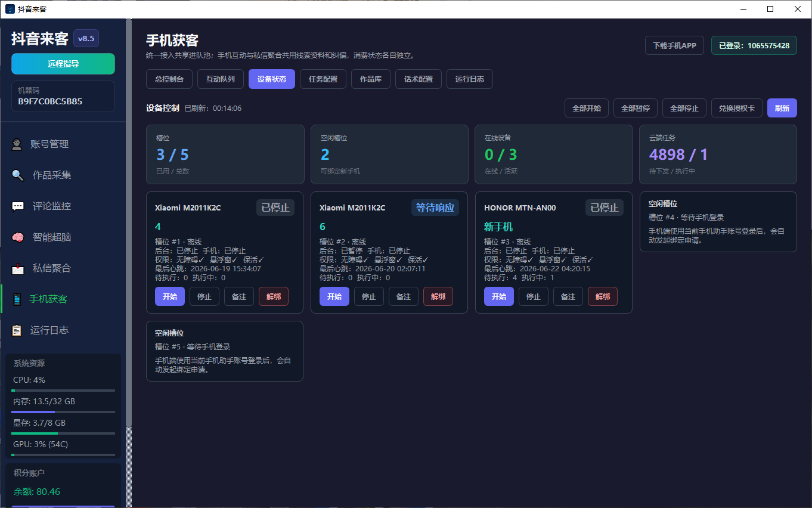Select the 设备状态 tab
Viewport: 812px width, 508px height.
pyautogui.click(x=272, y=79)
